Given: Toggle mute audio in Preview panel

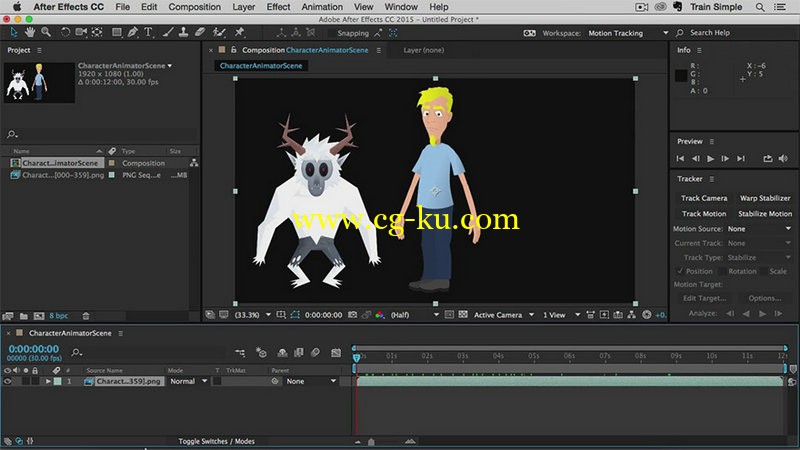Looking at the screenshot, I should (783, 159).
